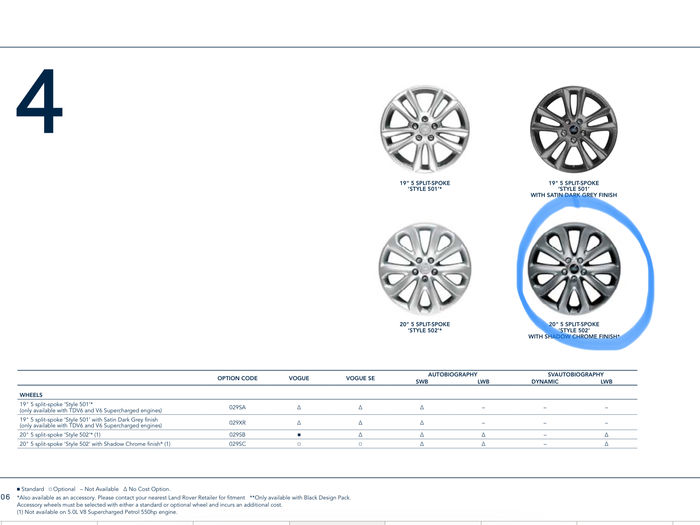Click Not Available dash in 029SB Dynamic cell

coord(545,434)
